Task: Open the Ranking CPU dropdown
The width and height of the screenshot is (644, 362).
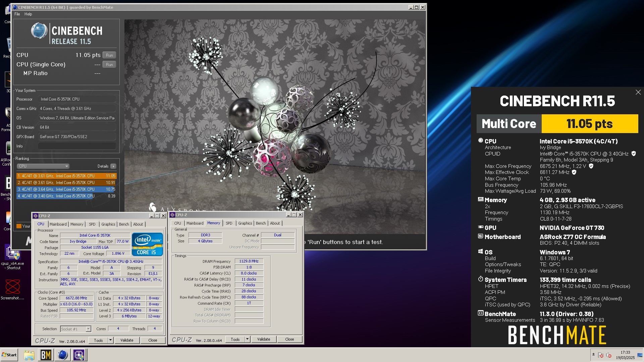Action: pyautogui.click(x=43, y=166)
